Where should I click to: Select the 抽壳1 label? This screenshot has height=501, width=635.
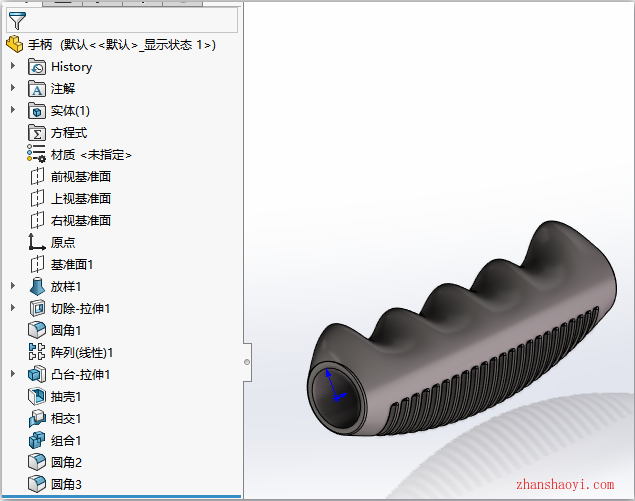pyautogui.click(x=66, y=397)
